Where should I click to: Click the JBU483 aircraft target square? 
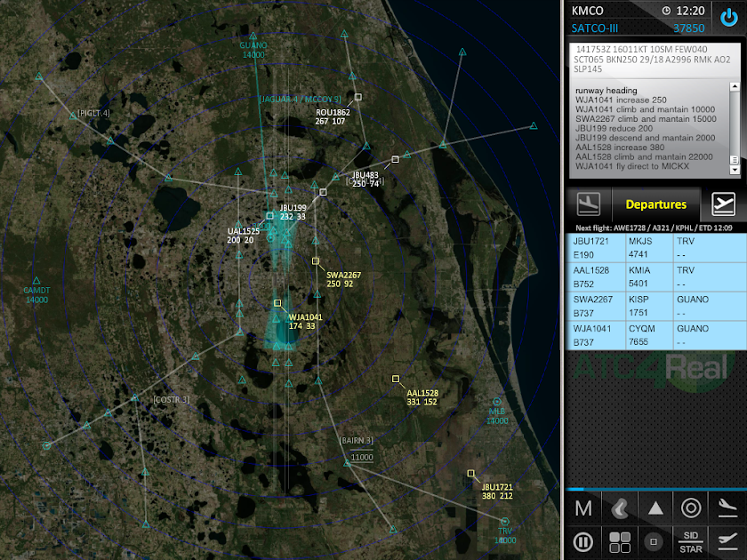(x=395, y=159)
